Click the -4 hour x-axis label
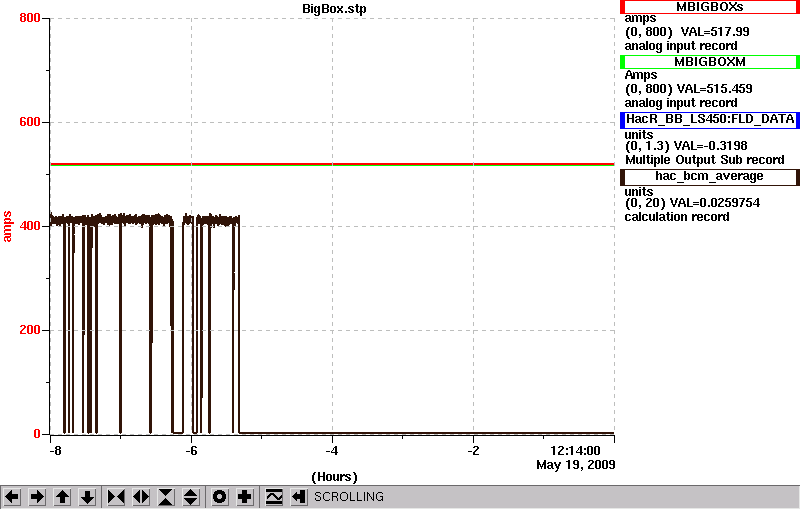Image resolution: width=800 pixels, height=509 pixels. pyautogui.click(x=332, y=451)
